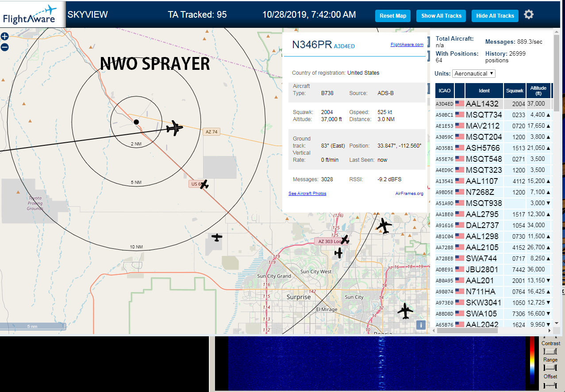565x392 pixels.
Task: Click Reset Map button
Action: [x=393, y=15]
